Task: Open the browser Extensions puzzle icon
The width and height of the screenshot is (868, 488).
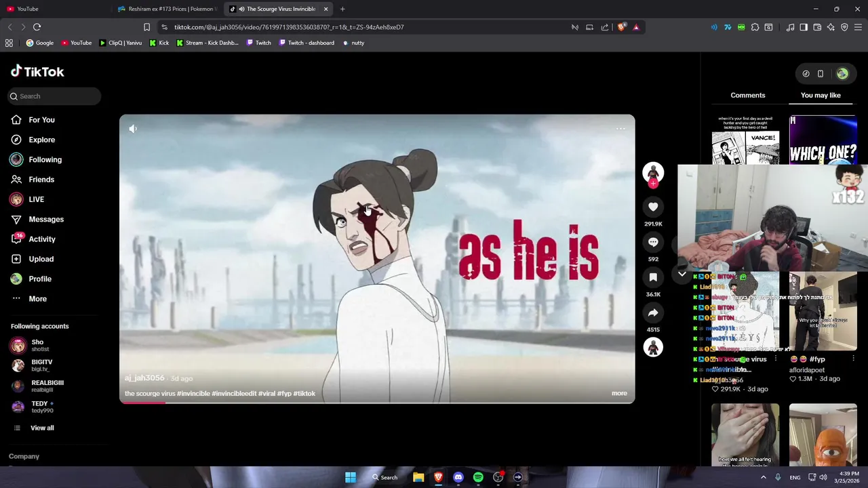Action: (x=755, y=27)
